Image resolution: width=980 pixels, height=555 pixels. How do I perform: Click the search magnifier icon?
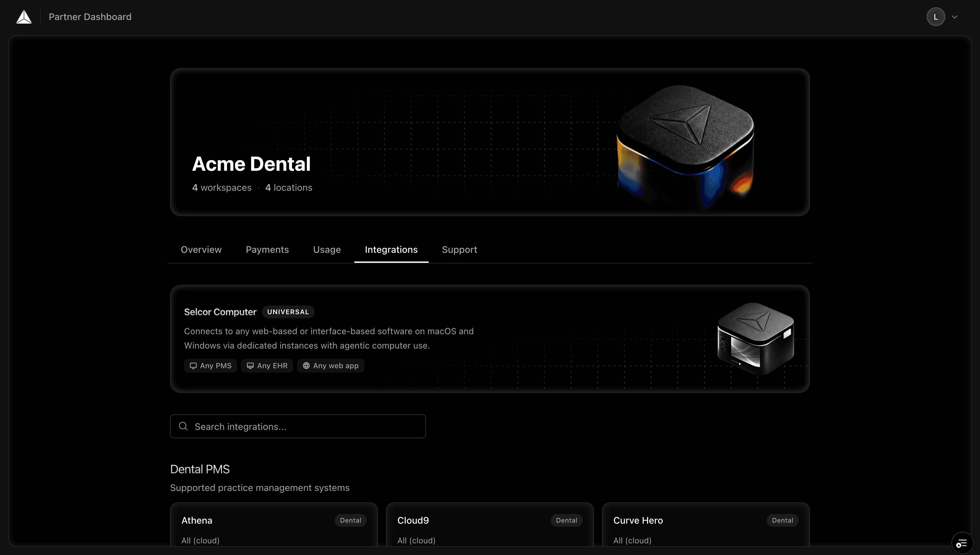tap(184, 426)
